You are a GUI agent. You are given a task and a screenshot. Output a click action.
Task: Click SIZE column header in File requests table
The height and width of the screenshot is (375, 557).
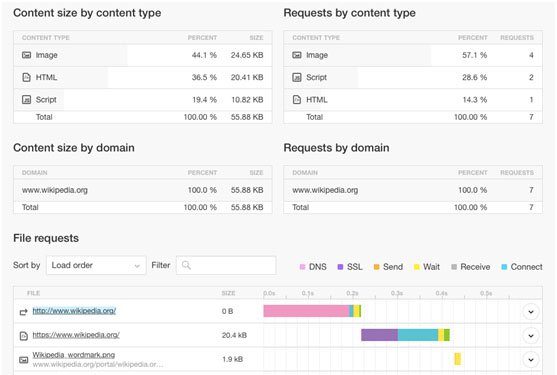click(228, 293)
